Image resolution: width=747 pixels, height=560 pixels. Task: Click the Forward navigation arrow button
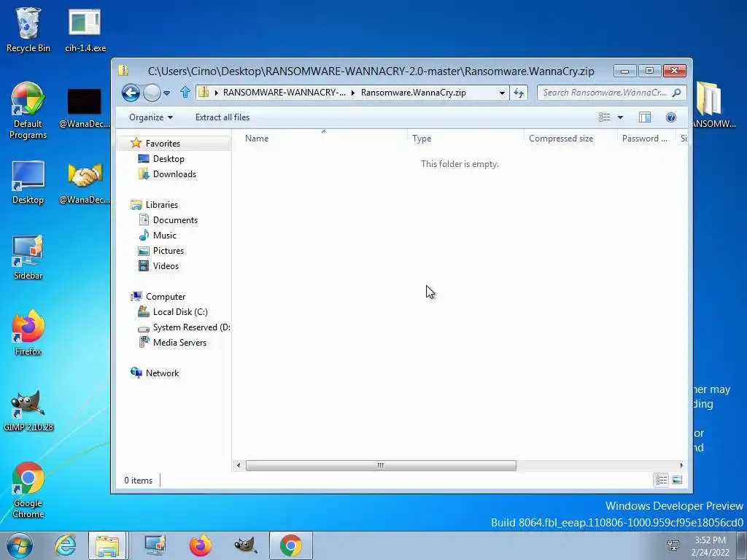[x=152, y=93]
